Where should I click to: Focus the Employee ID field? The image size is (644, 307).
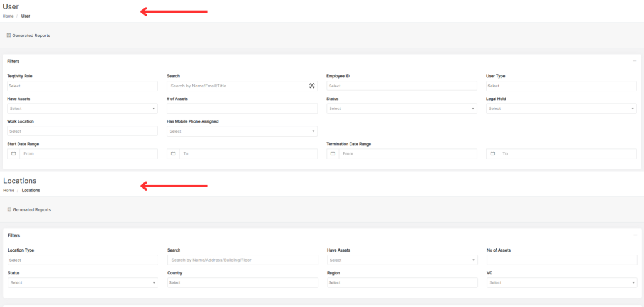tap(401, 86)
